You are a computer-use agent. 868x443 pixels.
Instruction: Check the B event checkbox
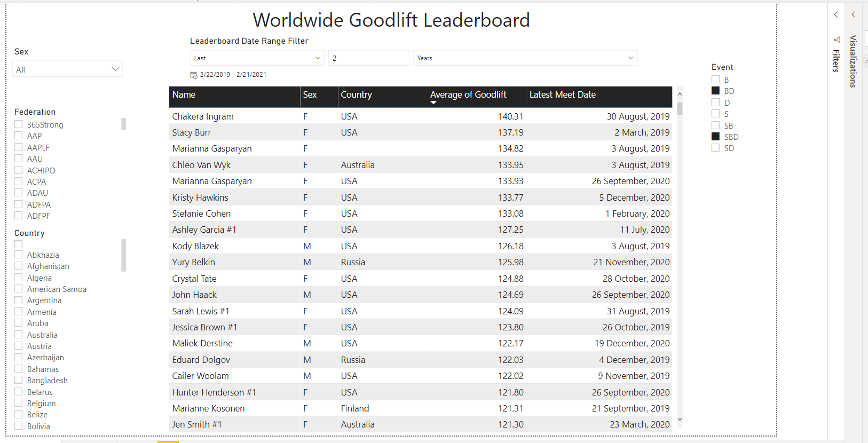click(x=715, y=80)
